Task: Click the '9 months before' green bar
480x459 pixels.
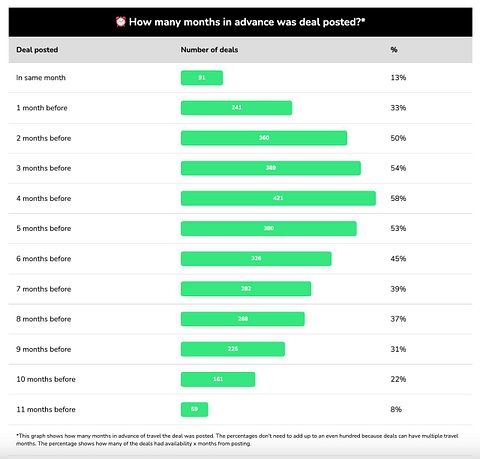Action: tap(233, 349)
